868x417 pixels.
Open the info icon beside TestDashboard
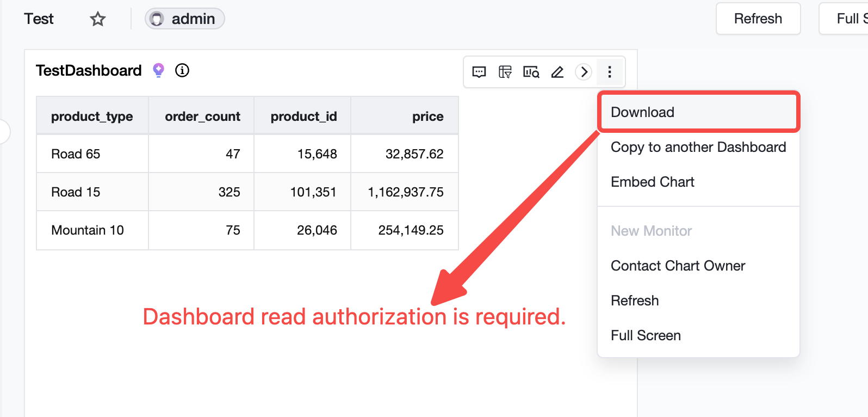182,70
